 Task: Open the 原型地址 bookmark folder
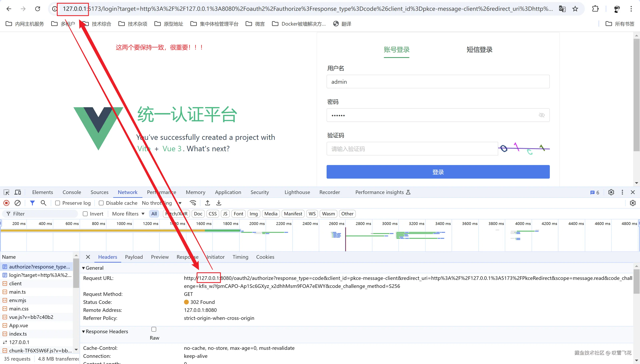pos(169,24)
